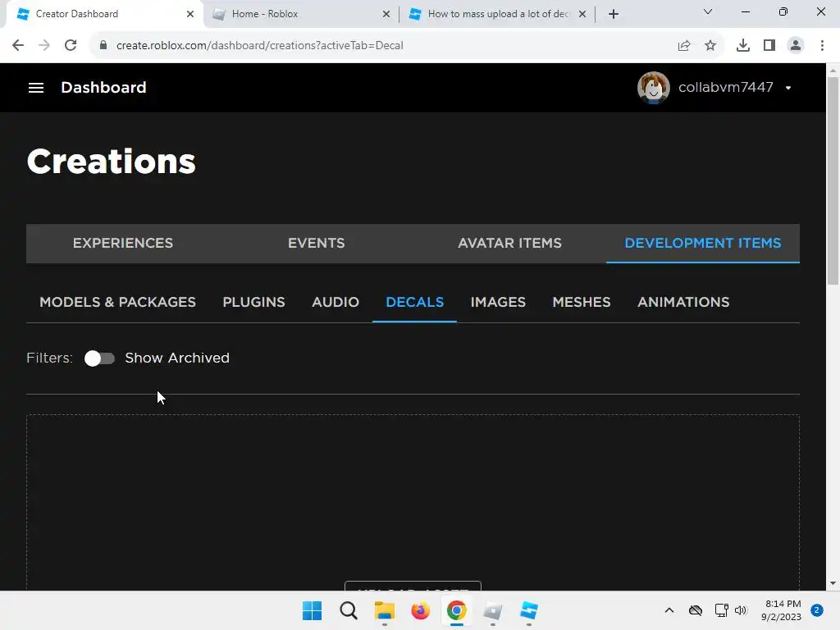Go back to the previous page

click(18, 46)
